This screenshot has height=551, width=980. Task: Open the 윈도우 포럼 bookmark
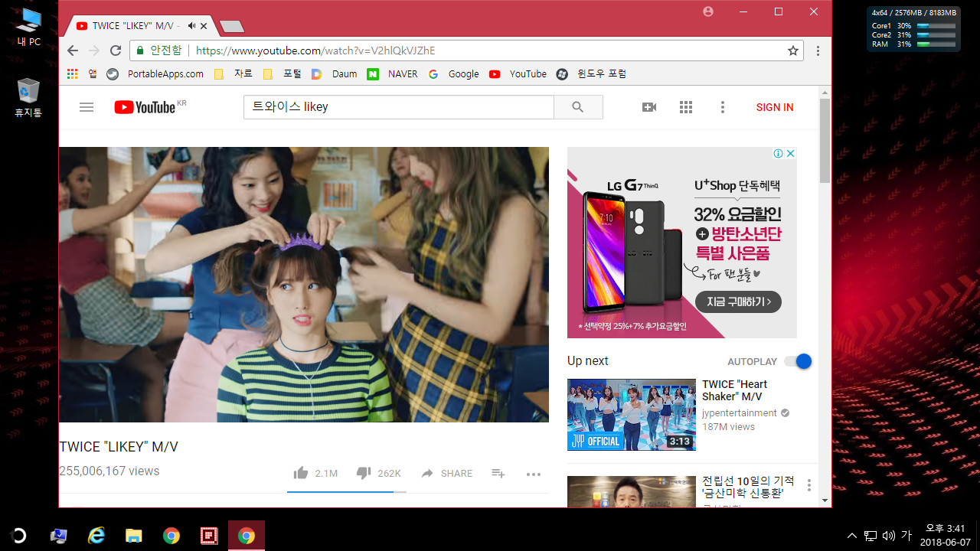(x=592, y=74)
